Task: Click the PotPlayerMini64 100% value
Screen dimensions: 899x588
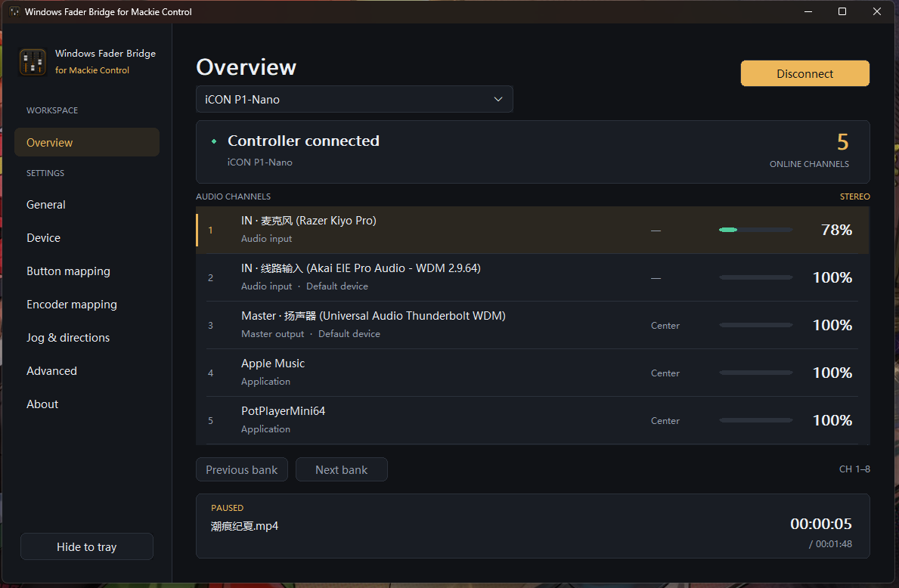Action: (x=832, y=420)
